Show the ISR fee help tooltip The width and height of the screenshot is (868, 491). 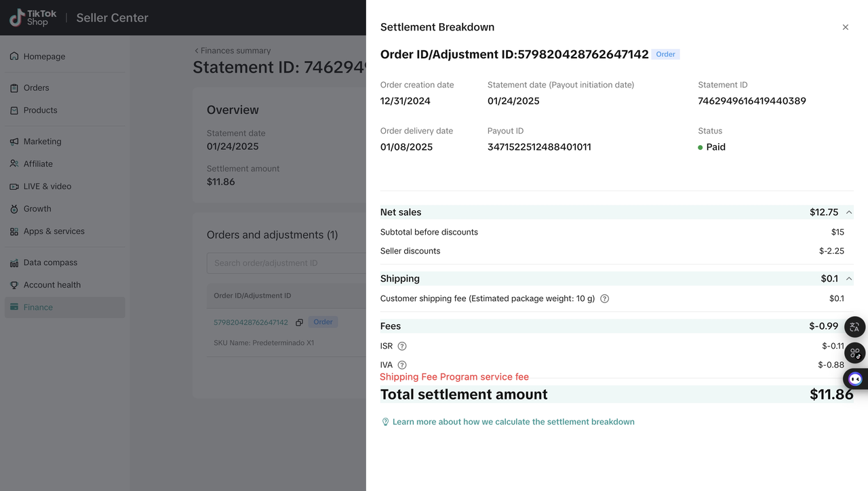402,346
